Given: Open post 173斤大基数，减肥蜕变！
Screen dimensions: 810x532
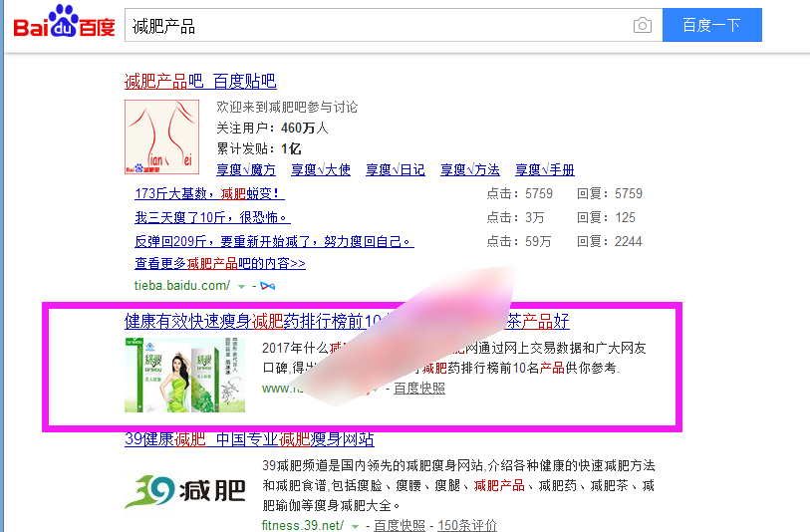Looking at the screenshot, I should tap(209, 193).
